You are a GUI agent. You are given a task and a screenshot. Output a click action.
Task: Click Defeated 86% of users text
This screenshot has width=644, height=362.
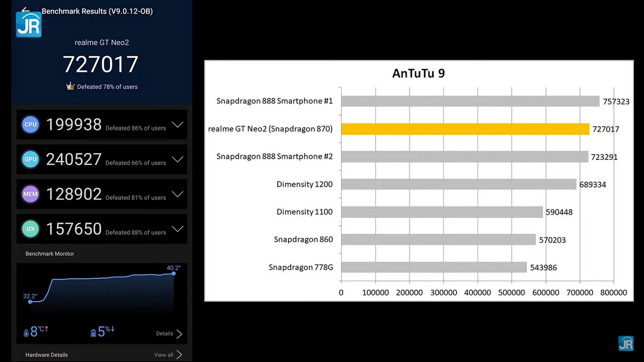[136, 128]
